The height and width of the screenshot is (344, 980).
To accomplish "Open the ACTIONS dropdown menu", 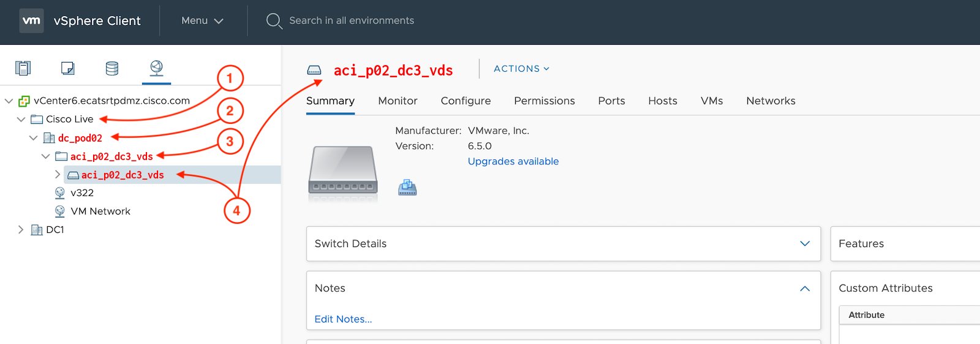I will tap(521, 69).
